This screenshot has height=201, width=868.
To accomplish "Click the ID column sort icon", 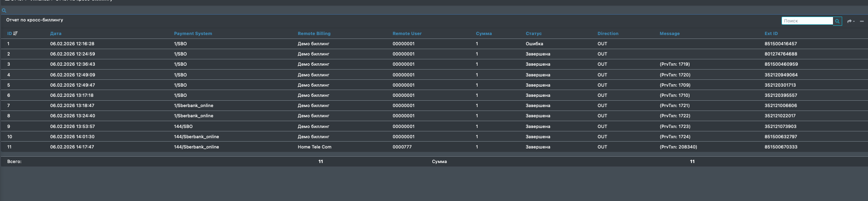I will coord(16,34).
